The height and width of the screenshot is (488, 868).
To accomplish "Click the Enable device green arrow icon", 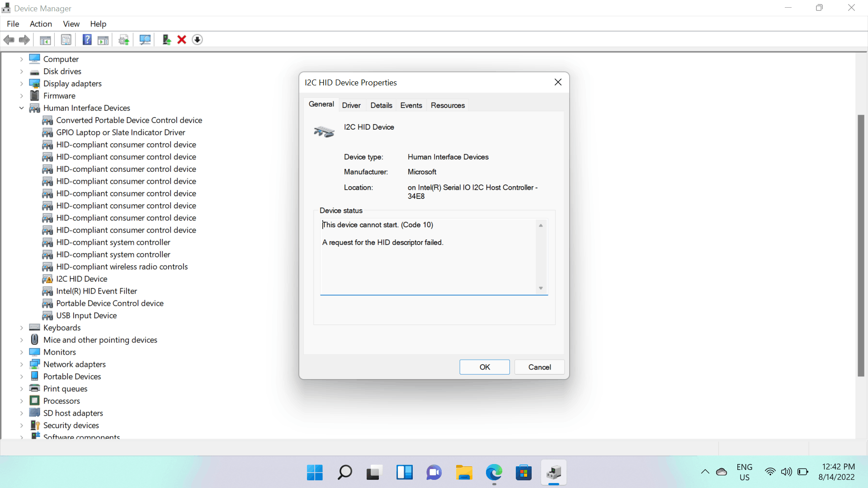I will click(x=166, y=40).
